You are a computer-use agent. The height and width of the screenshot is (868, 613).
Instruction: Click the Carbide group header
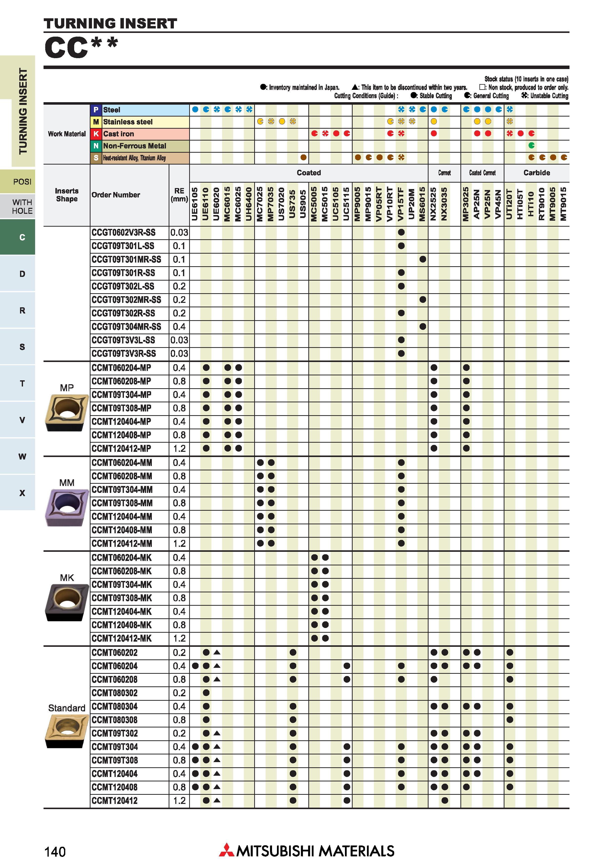(537, 173)
